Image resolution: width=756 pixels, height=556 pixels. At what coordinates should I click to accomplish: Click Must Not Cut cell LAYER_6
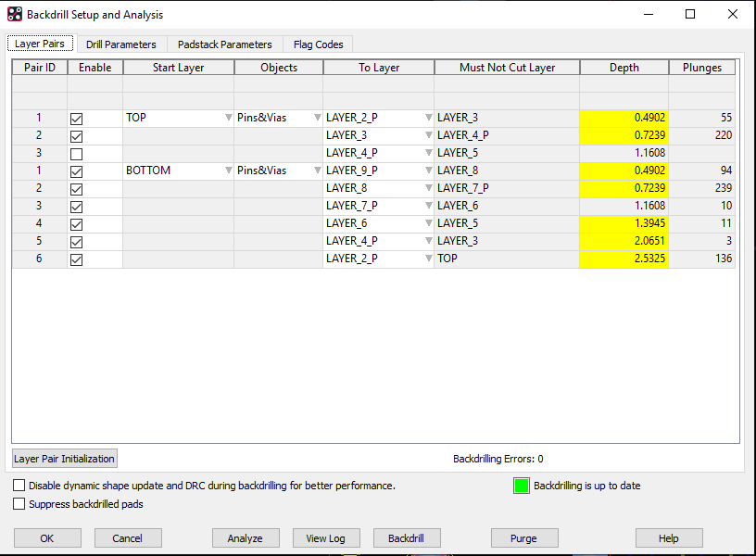507,206
